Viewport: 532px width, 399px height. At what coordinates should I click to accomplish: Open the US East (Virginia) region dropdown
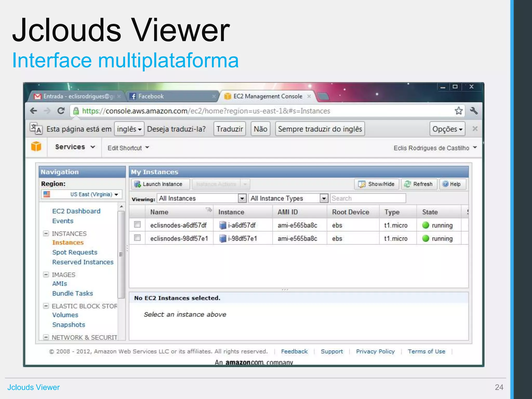(x=82, y=194)
